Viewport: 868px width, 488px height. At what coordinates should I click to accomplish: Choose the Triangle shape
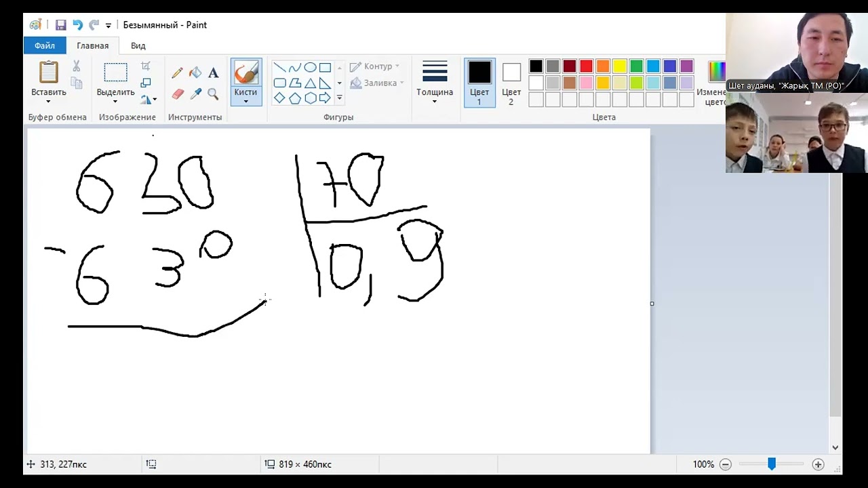pyautogui.click(x=310, y=83)
